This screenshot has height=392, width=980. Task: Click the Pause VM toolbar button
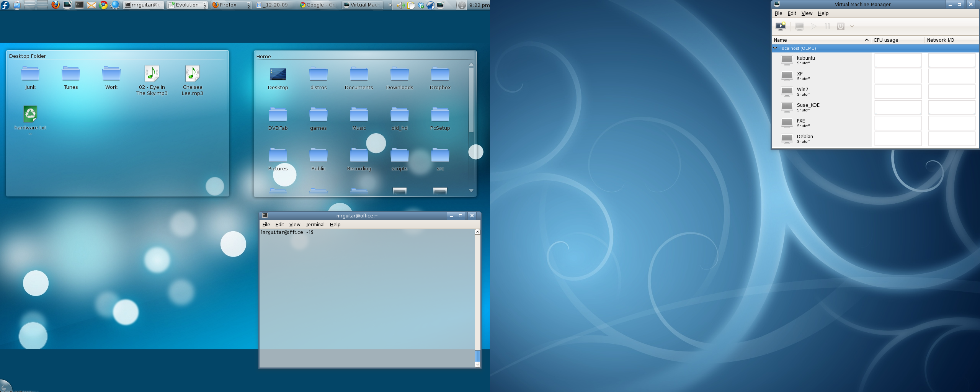(x=827, y=26)
